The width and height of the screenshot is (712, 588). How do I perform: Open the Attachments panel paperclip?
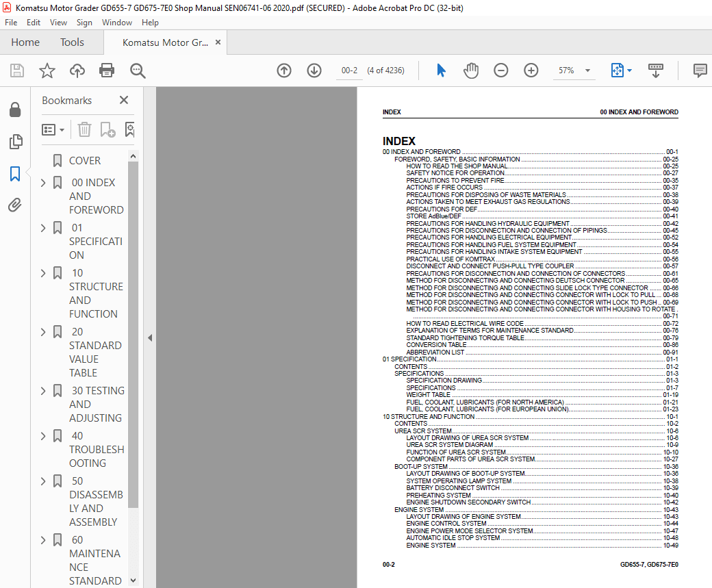[x=14, y=205]
